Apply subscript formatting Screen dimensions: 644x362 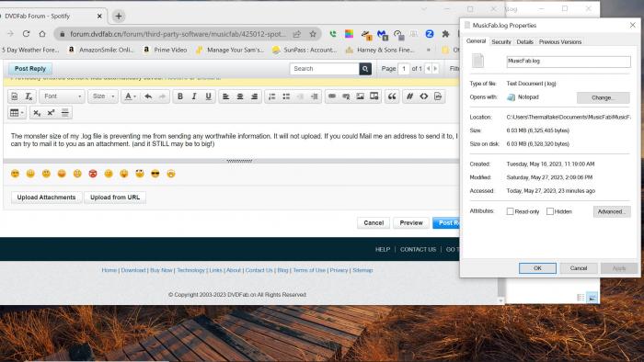point(37,113)
